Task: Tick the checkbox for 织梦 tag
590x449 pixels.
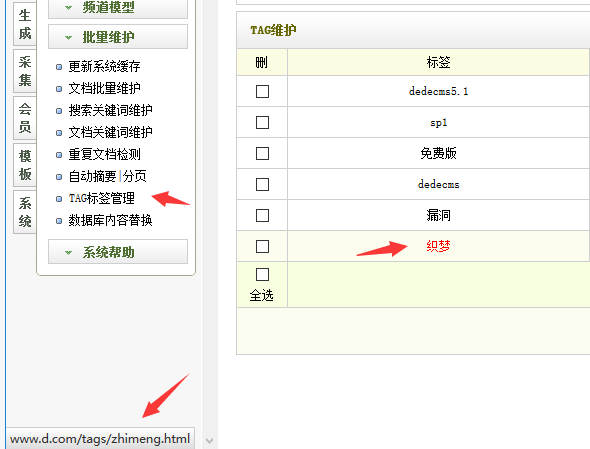Action: [x=262, y=247]
